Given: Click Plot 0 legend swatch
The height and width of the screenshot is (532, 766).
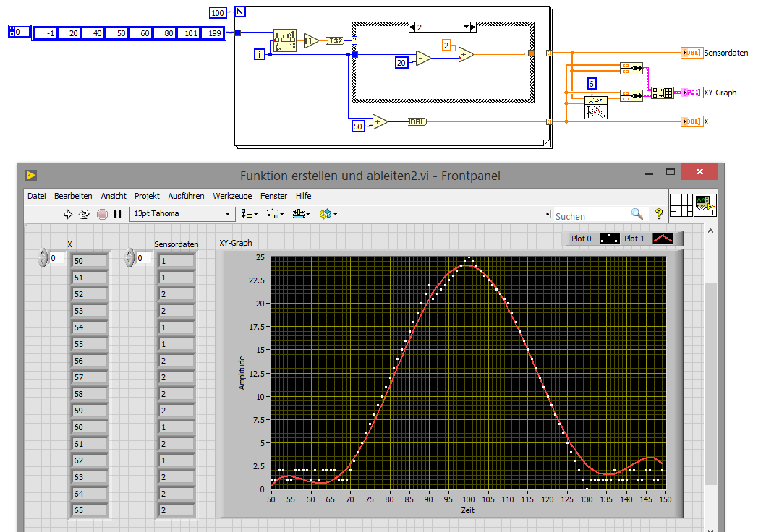Looking at the screenshot, I should 609,239.
